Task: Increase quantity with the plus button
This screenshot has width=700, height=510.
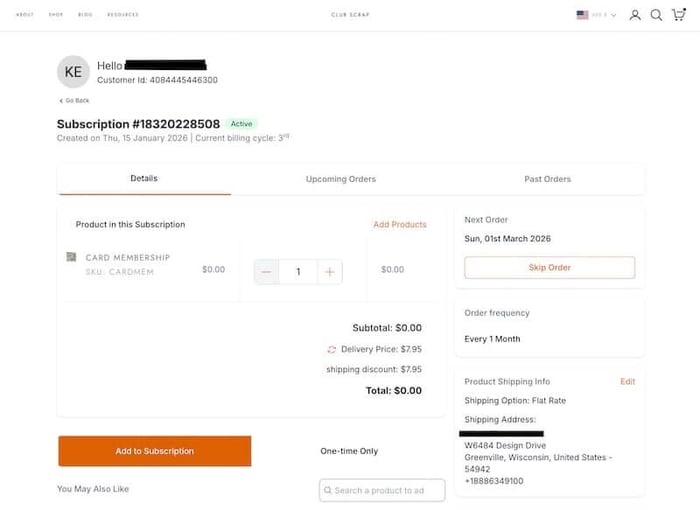Action: point(330,271)
